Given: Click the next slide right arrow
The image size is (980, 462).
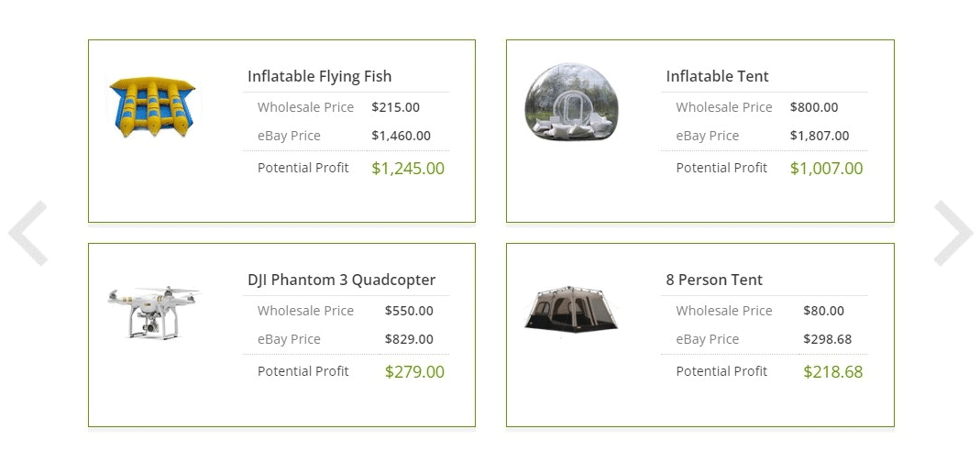Looking at the screenshot, I should (952, 233).
